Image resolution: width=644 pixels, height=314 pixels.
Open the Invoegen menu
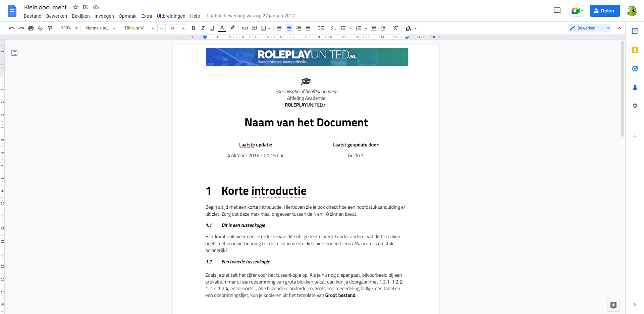(104, 16)
